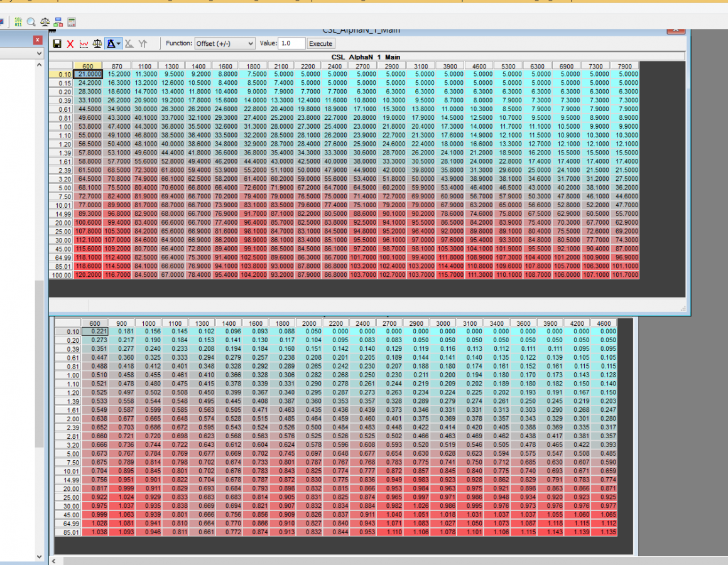Viewport: 728px width, 565px height.
Task: Select cell 1.139 in the bottom table
Action: (577, 532)
